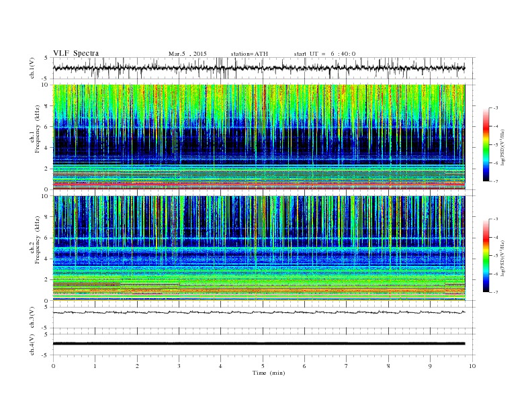The height and width of the screenshot is (411, 532).
Task: Click the ch.2 "Frequency (kHz)" axis label
Action: 38,240
